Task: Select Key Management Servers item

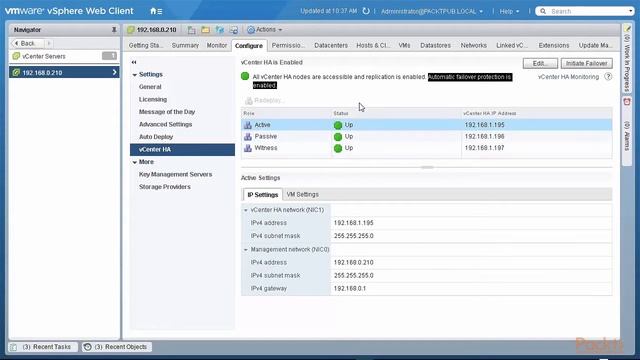Action: click(x=176, y=174)
